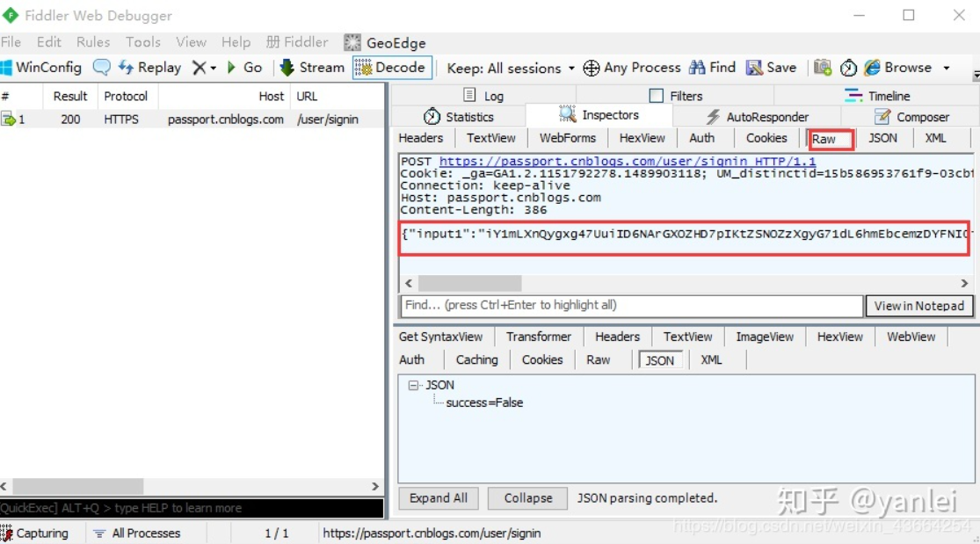This screenshot has width=980, height=544.
Task: Open the View menu
Action: (191, 42)
